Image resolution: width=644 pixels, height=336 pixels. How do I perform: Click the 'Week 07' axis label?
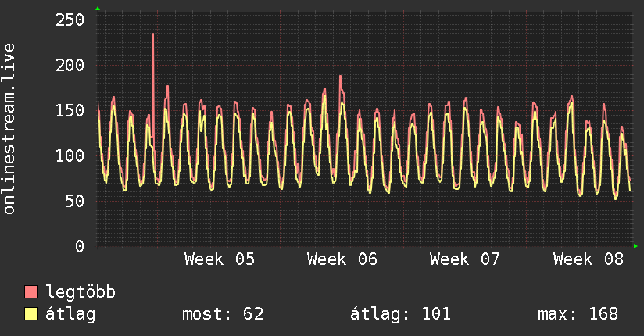(x=465, y=259)
